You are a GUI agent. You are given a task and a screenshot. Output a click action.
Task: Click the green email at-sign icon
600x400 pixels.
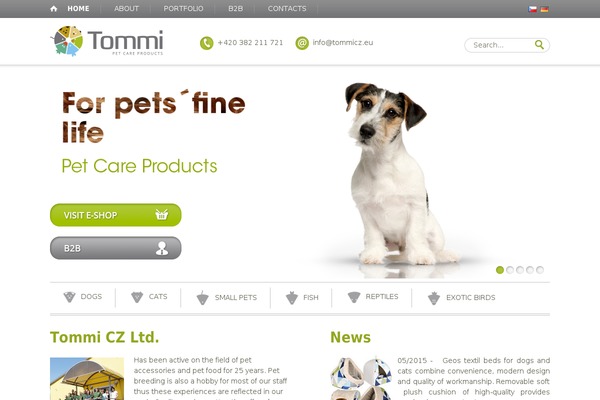(302, 43)
